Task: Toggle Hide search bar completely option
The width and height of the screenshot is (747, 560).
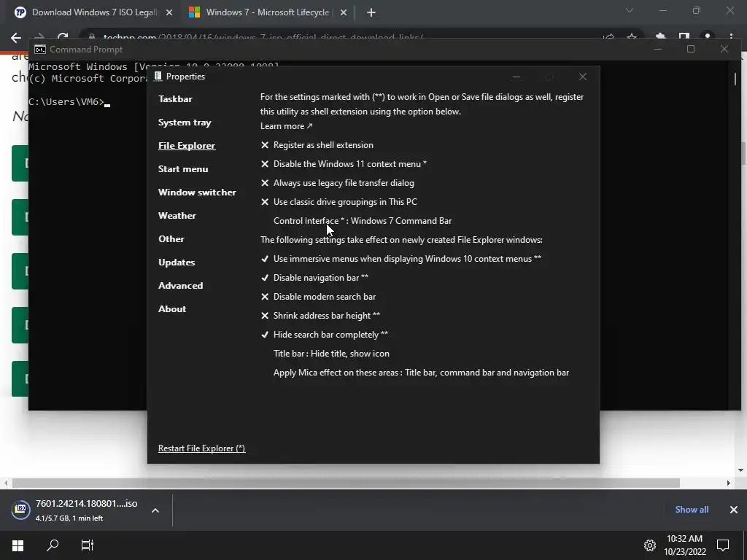Action: pos(325,335)
